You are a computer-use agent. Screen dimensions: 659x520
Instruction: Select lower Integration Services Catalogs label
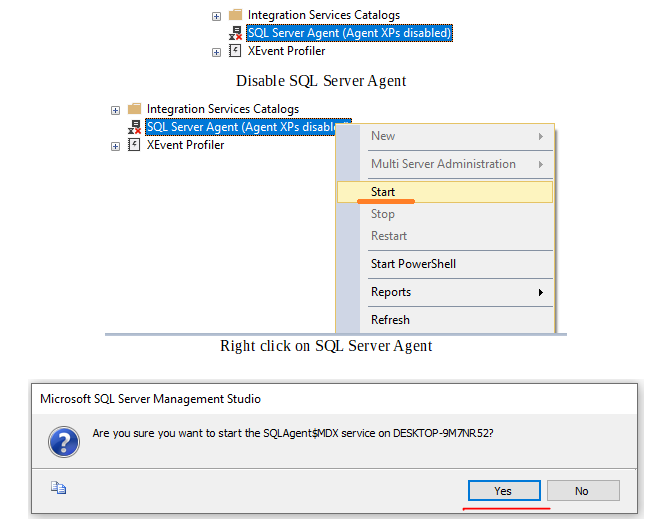(x=223, y=109)
